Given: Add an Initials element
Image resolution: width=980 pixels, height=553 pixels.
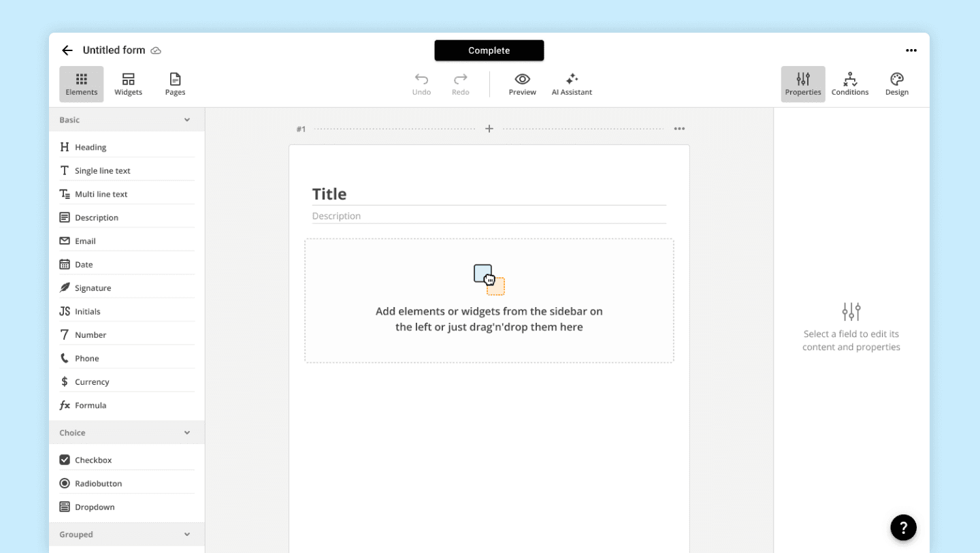Looking at the screenshot, I should (127, 311).
